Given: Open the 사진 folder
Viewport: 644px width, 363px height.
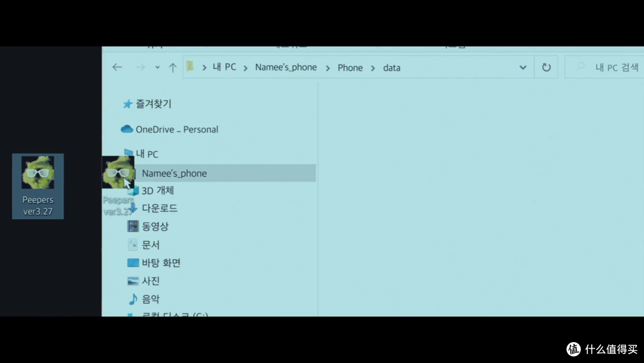Looking at the screenshot, I should coord(151,281).
